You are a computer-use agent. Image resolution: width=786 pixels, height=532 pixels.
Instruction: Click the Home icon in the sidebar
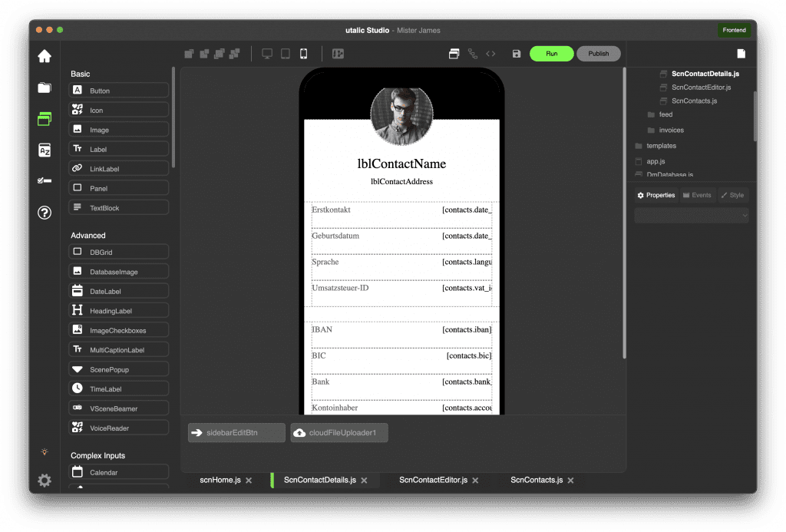coord(45,56)
